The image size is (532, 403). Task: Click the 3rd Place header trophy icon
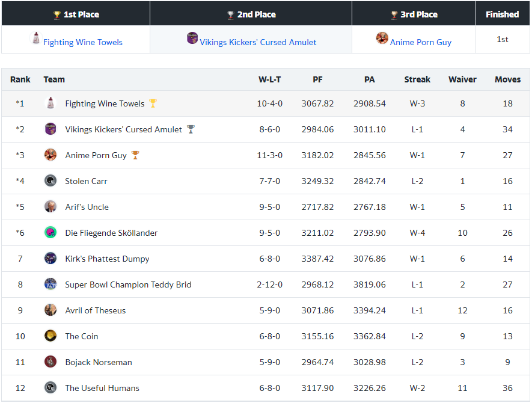pyautogui.click(x=394, y=15)
